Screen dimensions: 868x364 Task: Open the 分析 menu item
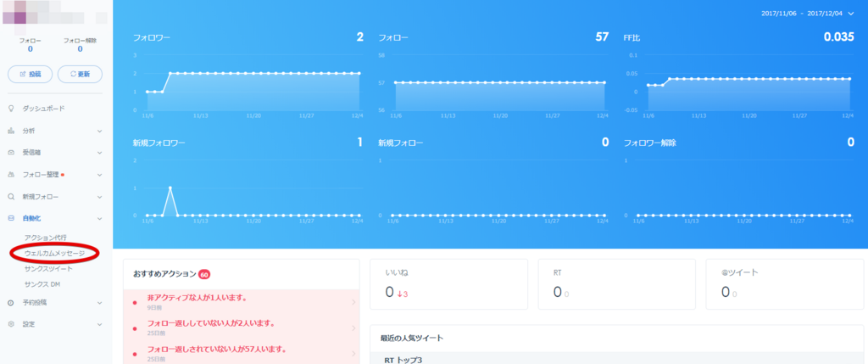[28, 131]
